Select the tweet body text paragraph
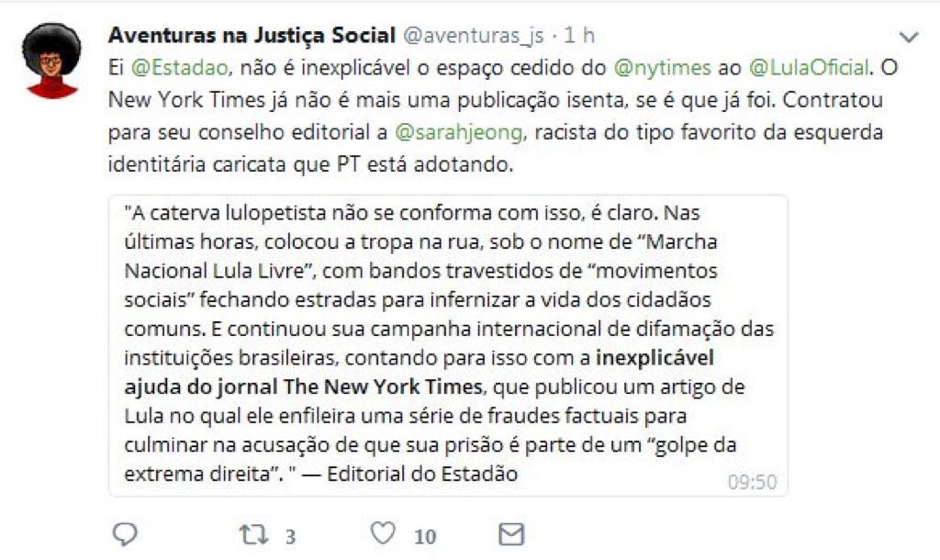The image size is (940, 560). (x=502, y=116)
